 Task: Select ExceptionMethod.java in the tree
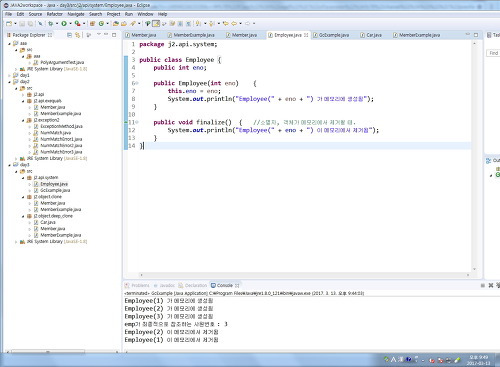[61, 127]
